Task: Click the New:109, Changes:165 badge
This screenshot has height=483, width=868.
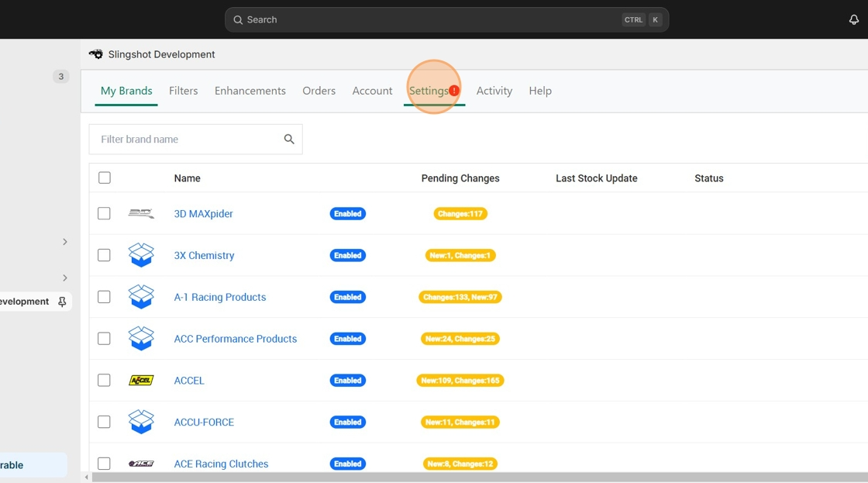Action: tap(460, 381)
